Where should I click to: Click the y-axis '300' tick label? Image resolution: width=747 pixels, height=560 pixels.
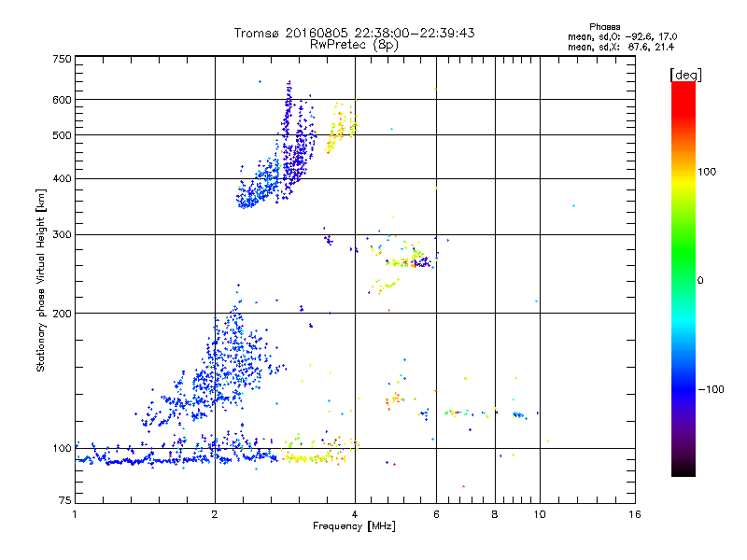62,234
